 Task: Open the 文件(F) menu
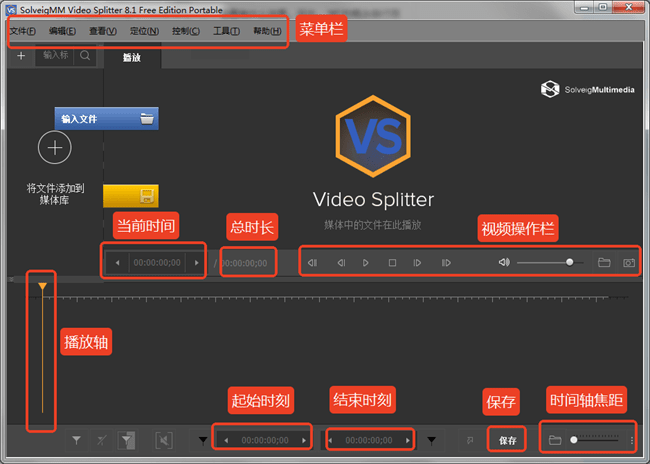coord(23,31)
